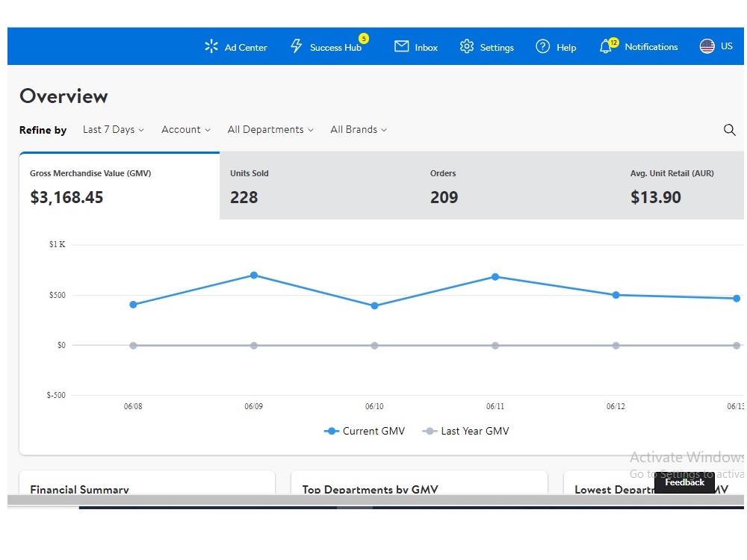
Task: Click the Last Year GMV point at 06/09
Action: [254, 346]
